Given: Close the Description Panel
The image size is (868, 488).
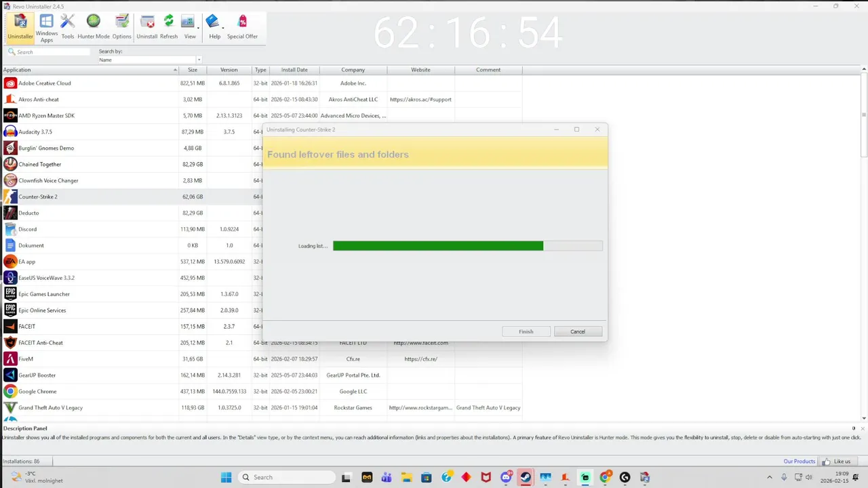Looking at the screenshot, I should pos(863,428).
